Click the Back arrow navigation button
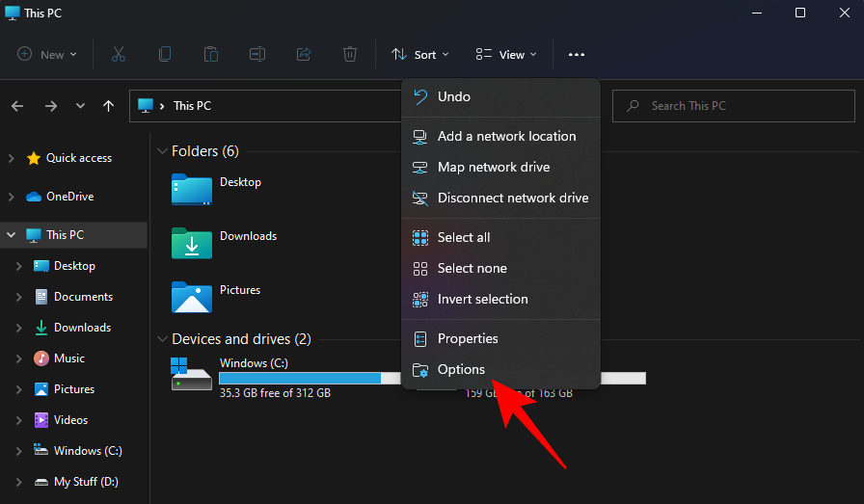864x504 pixels. pos(17,106)
